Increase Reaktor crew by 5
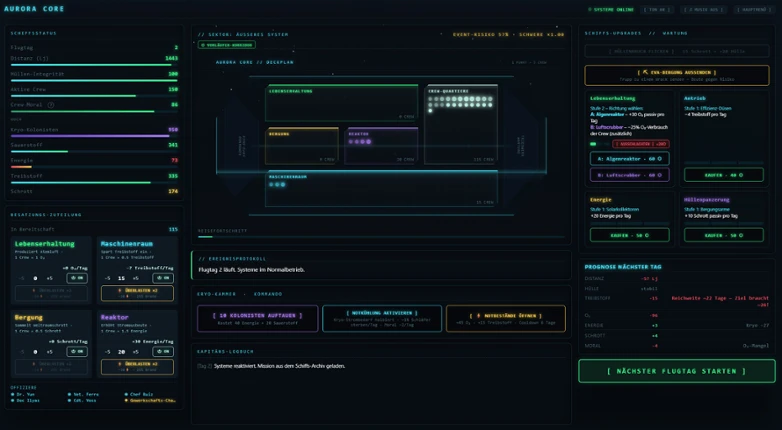Viewport: 782px width, 430px height. click(x=136, y=352)
